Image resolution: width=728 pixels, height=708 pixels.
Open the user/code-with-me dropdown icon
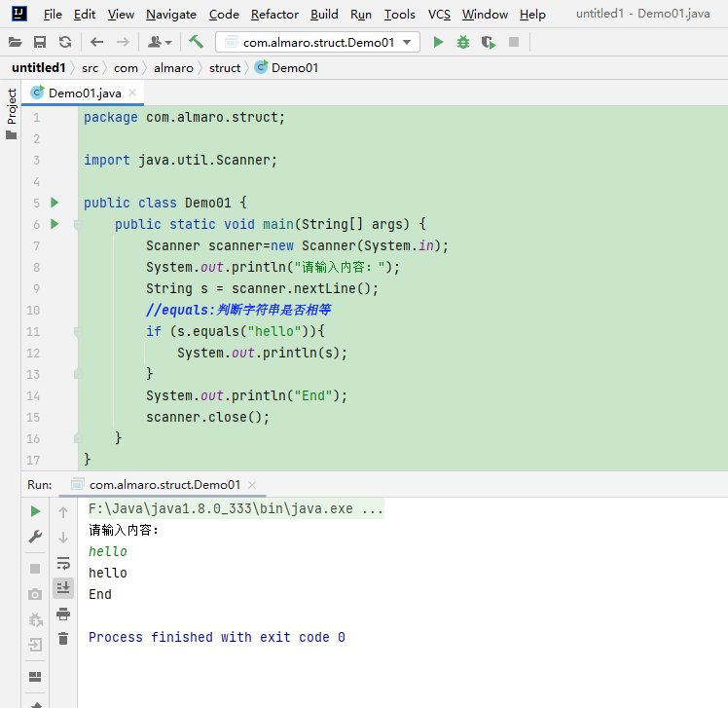(160, 42)
